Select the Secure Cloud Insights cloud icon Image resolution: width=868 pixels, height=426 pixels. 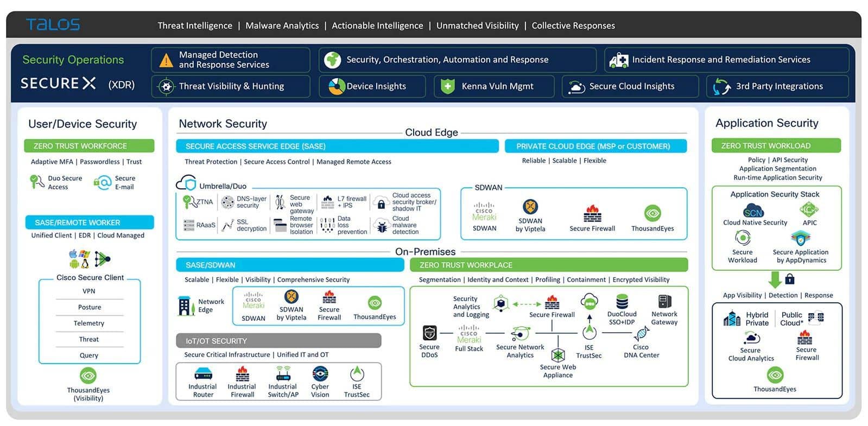(x=576, y=87)
